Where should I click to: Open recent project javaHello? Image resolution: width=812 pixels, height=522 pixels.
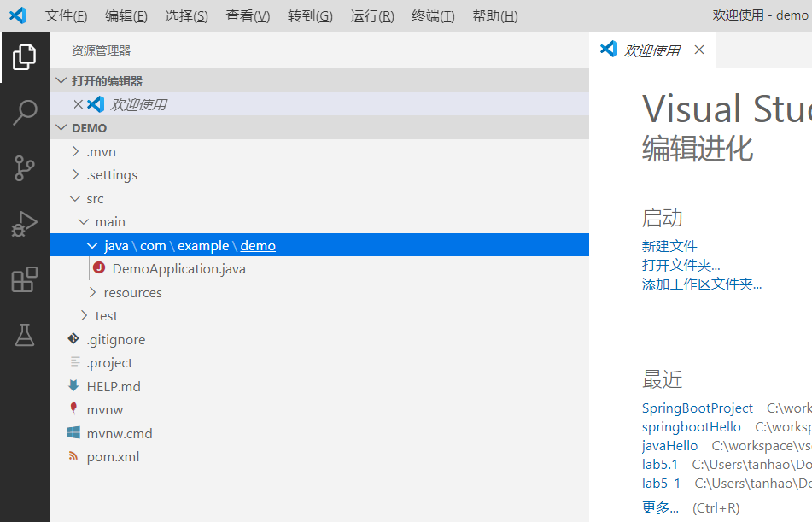click(669, 446)
